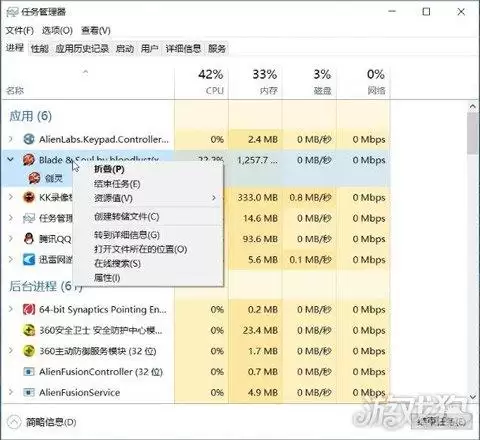Sort by the CPU column header
Viewport: 480px width, 440px height.
pyautogui.click(x=201, y=83)
